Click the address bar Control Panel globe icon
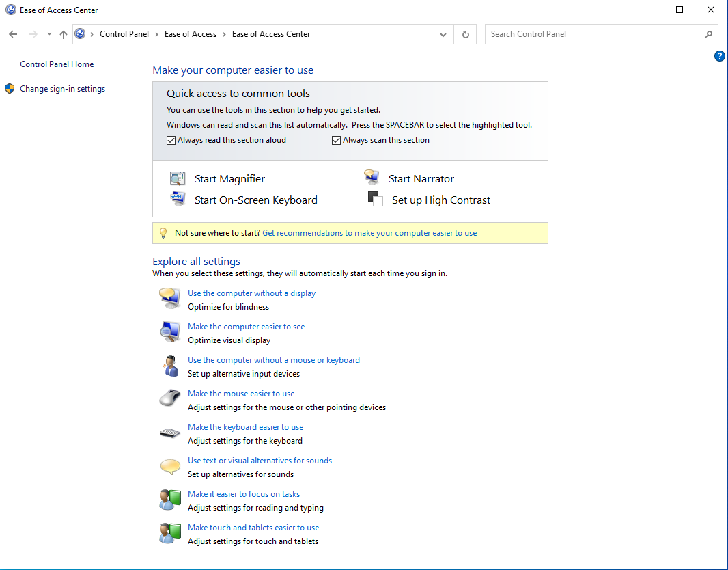The width and height of the screenshot is (728, 570). [81, 34]
